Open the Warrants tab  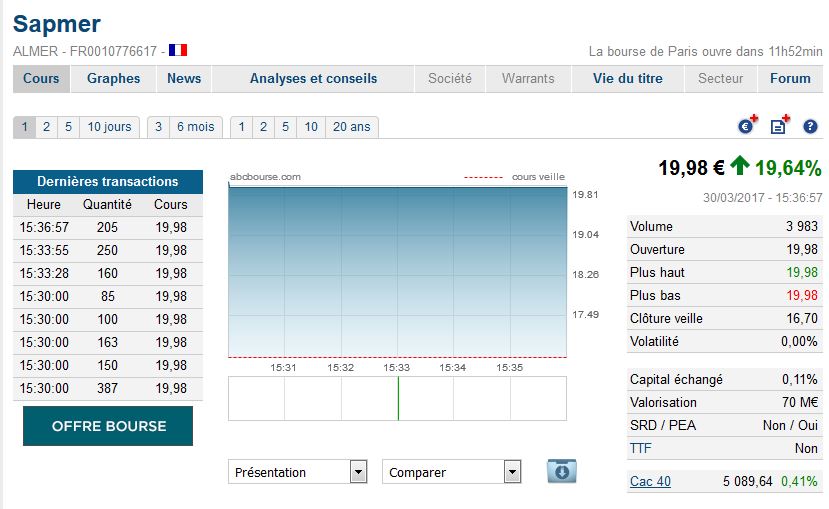[528, 79]
